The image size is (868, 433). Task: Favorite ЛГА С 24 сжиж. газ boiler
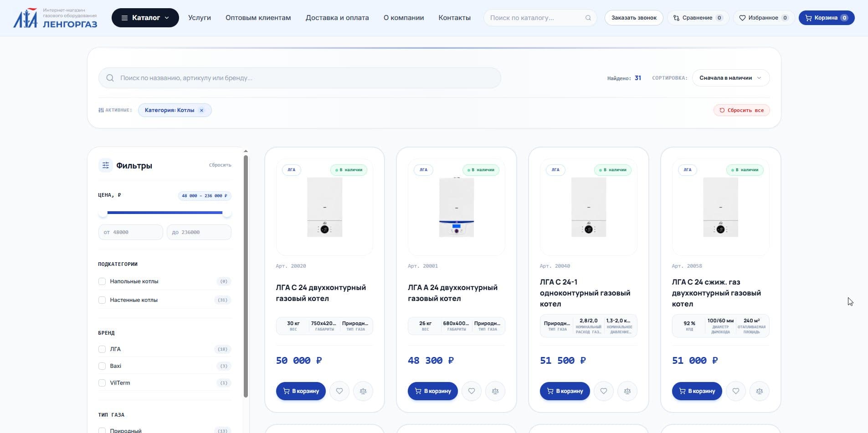[x=736, y=391]
